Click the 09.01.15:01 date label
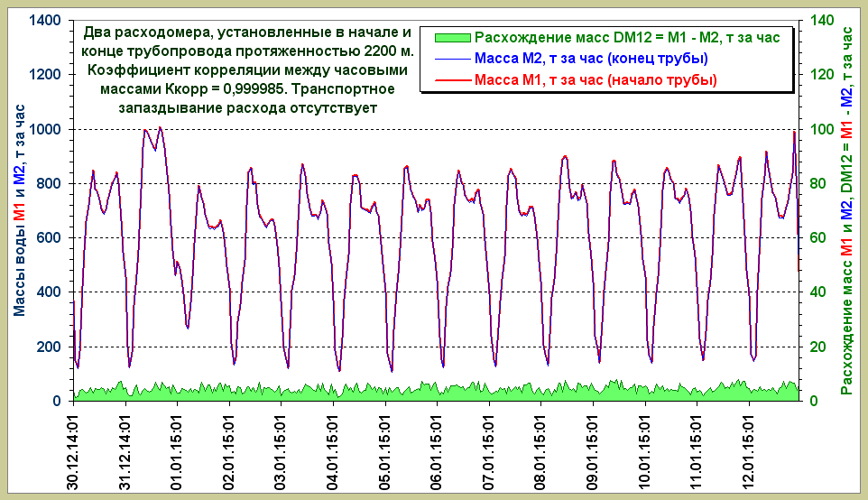This screenshot has width=868, height=500. [593, 449]
